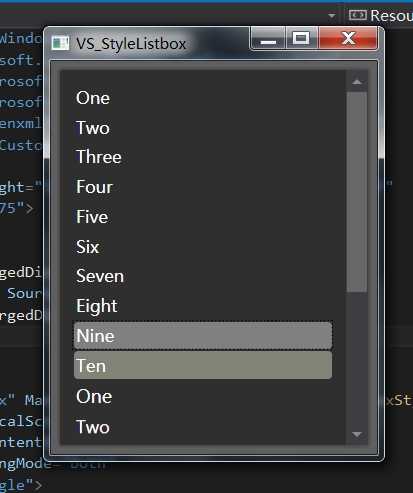Select the 'Six' list item
Screen dimensions: 413x493
(203, 247)
